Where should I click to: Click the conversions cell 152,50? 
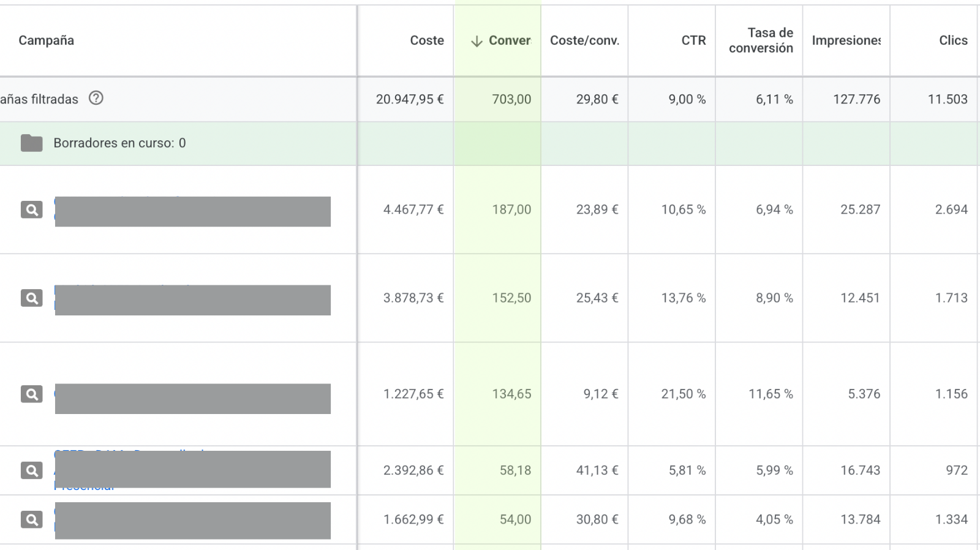(x=511, y=298)
